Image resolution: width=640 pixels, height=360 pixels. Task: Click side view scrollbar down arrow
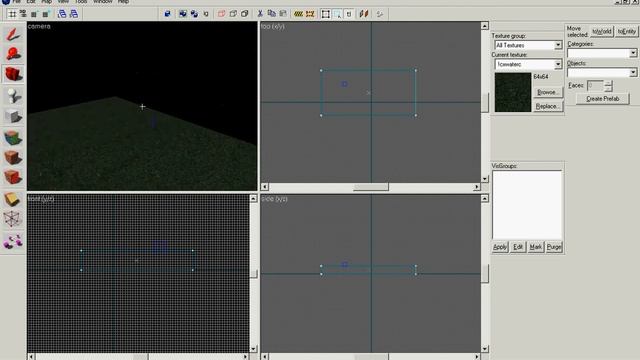484,349
